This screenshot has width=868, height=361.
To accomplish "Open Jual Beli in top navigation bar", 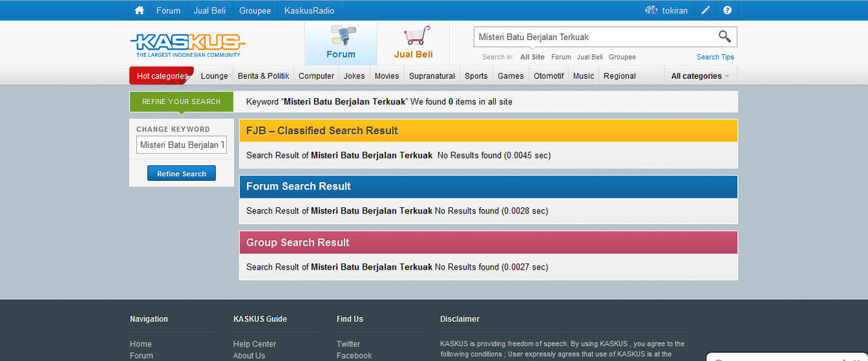I will pos(210,10).
